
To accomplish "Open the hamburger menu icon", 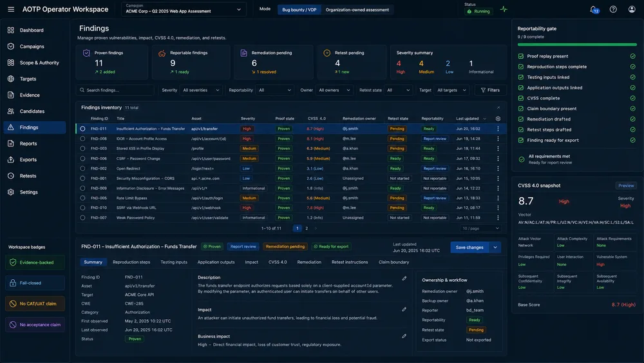I will click(x=11, y=9).
